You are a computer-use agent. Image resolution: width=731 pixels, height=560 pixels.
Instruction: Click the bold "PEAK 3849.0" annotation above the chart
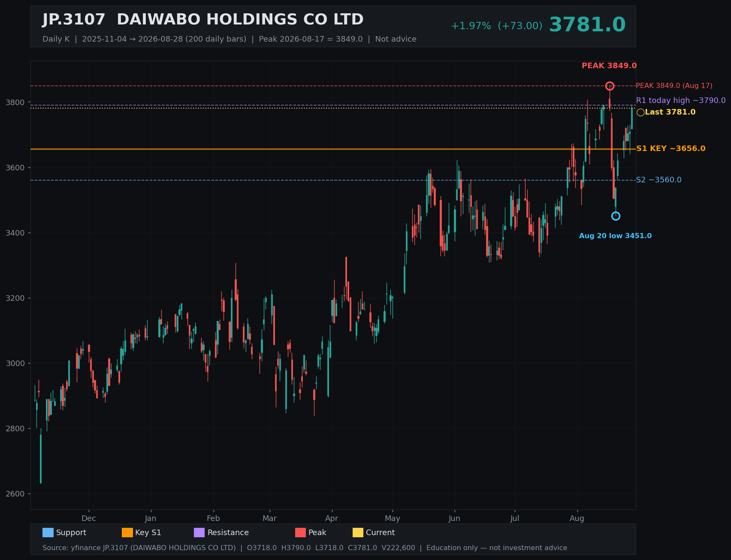tap(609, 66)
